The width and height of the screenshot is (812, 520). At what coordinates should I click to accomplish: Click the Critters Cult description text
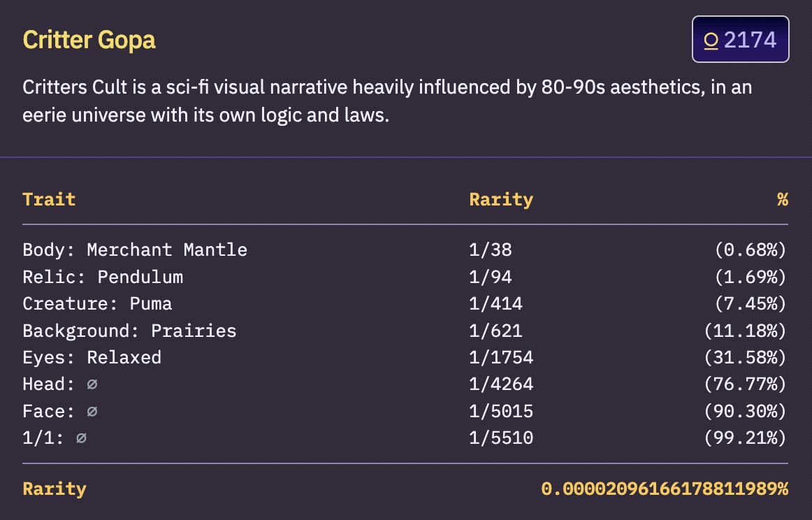pos(387,101)
